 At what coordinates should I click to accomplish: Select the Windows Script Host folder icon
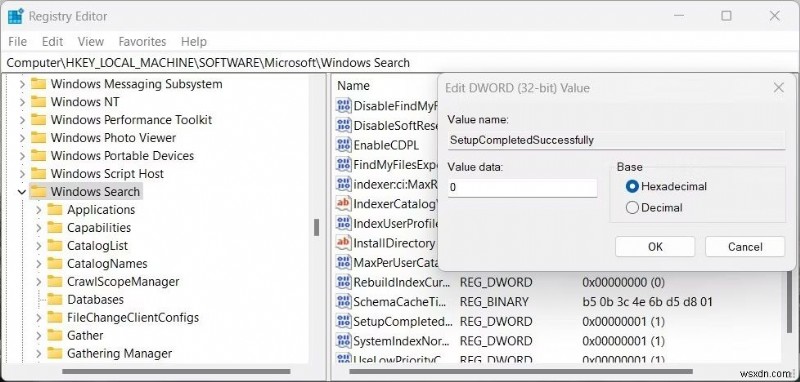pyautogui.click(x=38, y=173)
